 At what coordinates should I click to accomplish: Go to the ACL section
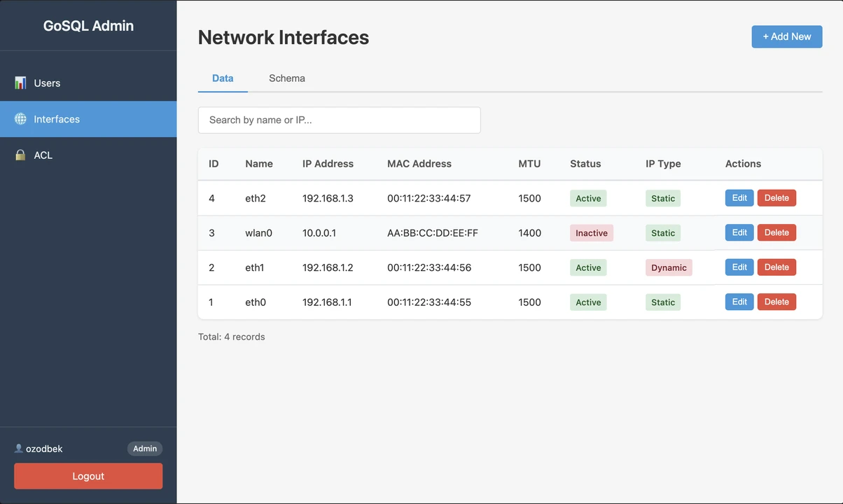click(88, 155)
